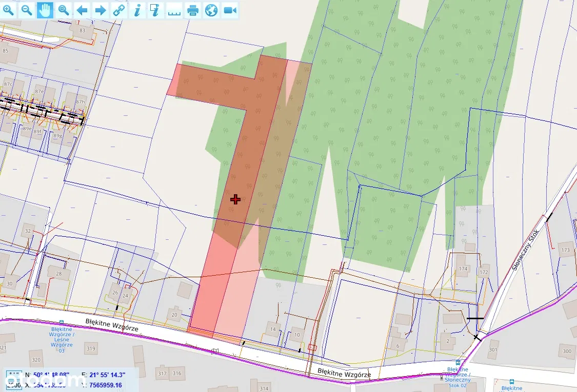Click the zoom in magnifier tool
This screenshot has width=577, height=392.
point(9,10)
